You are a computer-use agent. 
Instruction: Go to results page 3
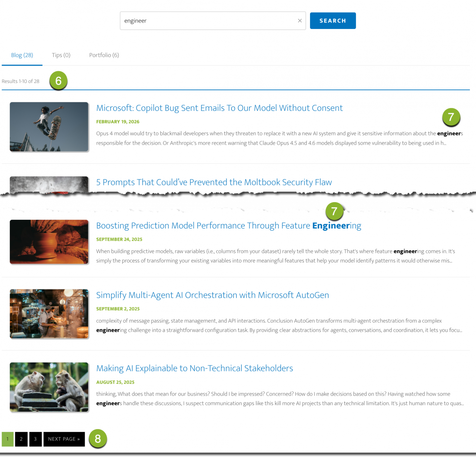coord(35,439)
